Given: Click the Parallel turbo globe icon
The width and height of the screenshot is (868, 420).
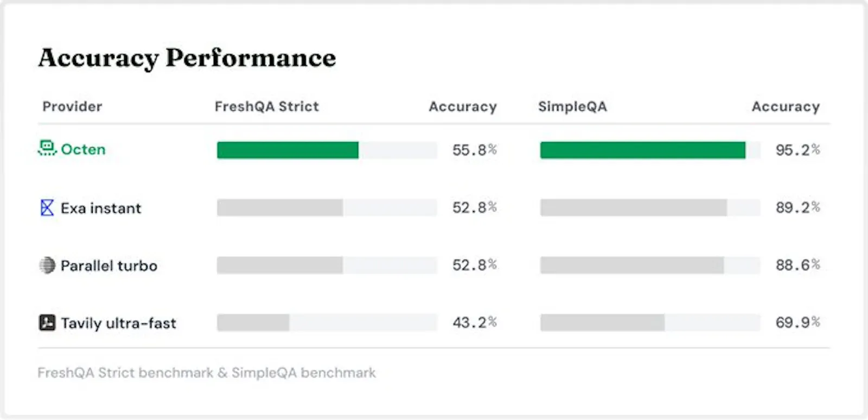Looking at the screenshot, I should (47, 265).
